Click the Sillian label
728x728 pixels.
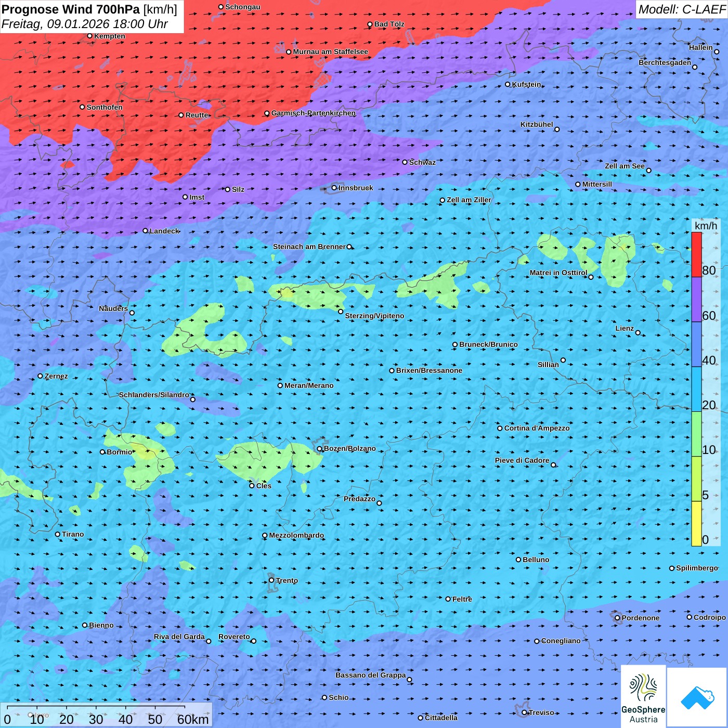click(548, 365)
